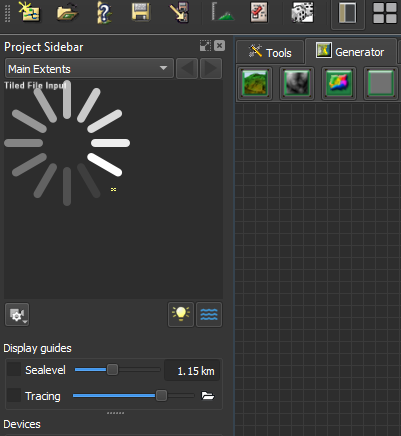401x436 pixels.
Task: Select the Generator tab
Action: click(x=351, y=51)
